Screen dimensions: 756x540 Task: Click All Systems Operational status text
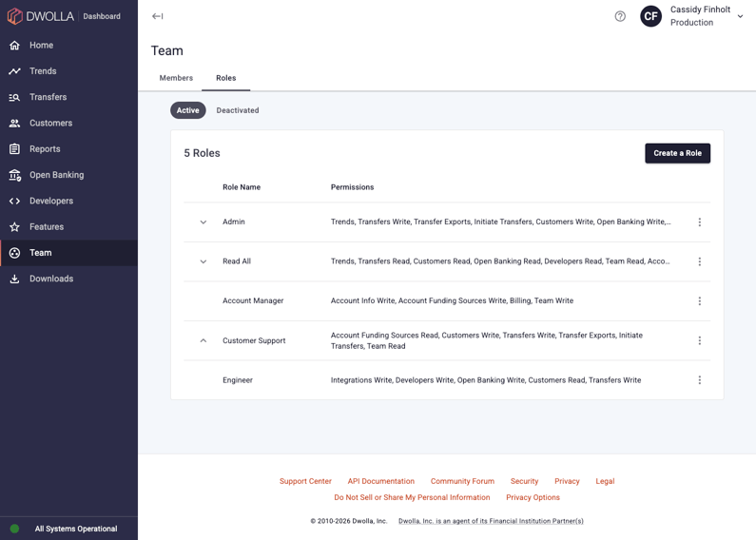(x=76, y=529)
